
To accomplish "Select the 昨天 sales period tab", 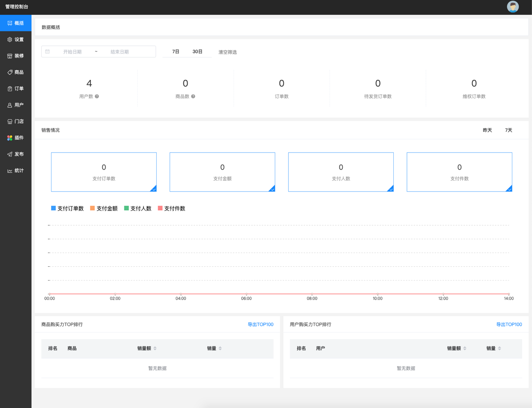I will (487, 130).
